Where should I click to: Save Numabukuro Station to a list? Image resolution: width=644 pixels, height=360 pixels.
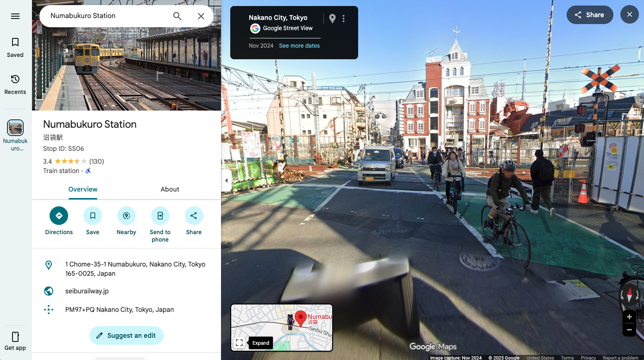coord(93,221)
